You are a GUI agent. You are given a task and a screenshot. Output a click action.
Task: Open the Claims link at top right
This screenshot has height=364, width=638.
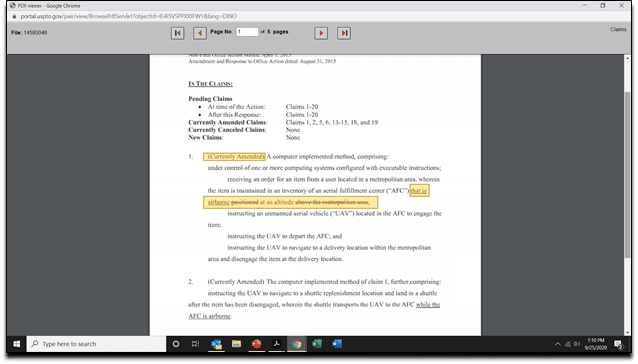coord(618,29)
